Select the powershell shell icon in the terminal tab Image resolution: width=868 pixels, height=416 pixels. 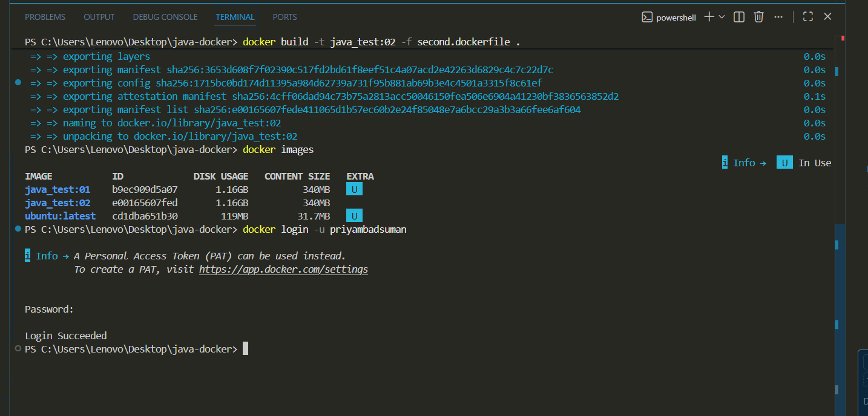pos(648,17)
